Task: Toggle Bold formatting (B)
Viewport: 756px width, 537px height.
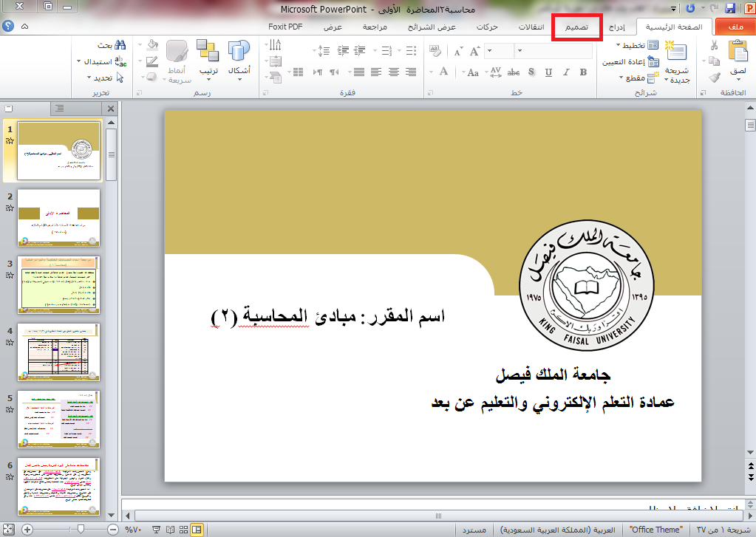Action: pyautogui.click(x=583, y=72)
